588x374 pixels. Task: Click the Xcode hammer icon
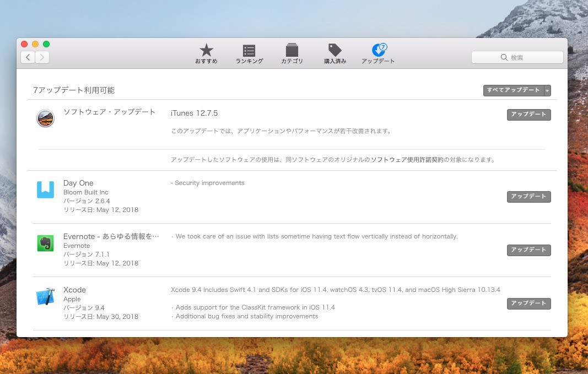pyautogui.click(x=45, y=296)
